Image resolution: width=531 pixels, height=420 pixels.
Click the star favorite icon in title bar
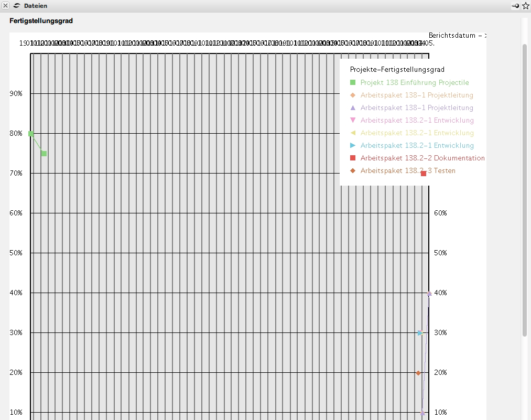pyautogui.click(x=526, y=6)
